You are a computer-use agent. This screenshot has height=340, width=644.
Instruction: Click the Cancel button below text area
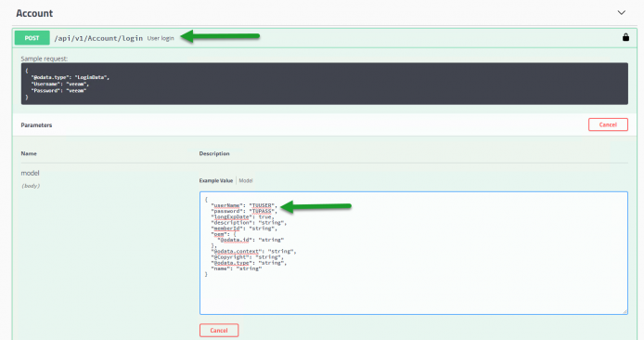point(219,330)
